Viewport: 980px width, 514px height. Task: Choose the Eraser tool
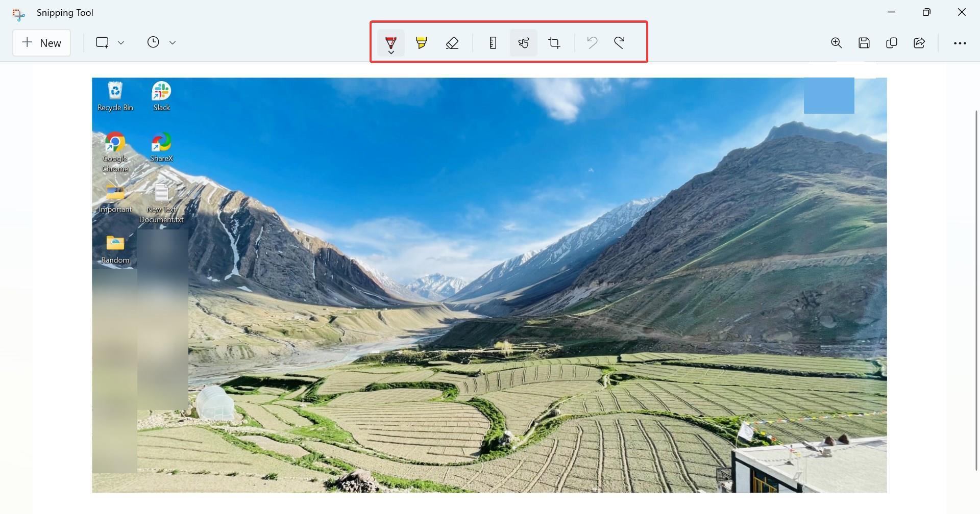[x=452, y=43]
